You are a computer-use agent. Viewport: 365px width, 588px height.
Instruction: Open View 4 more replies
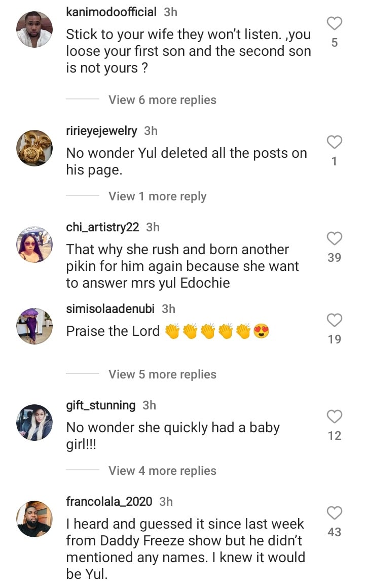click(162, 471)
